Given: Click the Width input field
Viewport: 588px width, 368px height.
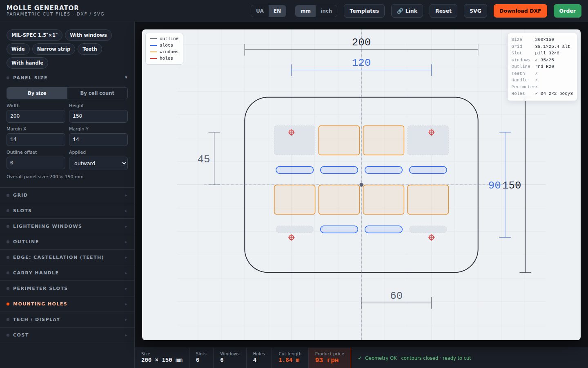Looking at the screenshot, I should click(x=36, y=116).
